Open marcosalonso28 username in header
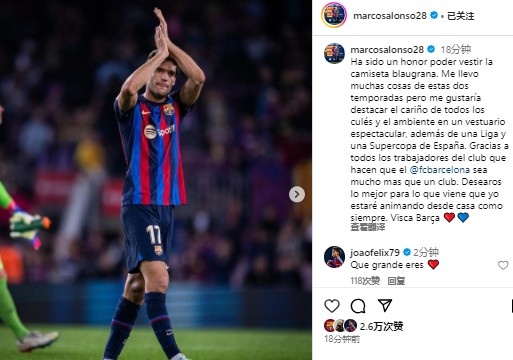The height and width of the screenshot is (360, 513). point(390,16)
